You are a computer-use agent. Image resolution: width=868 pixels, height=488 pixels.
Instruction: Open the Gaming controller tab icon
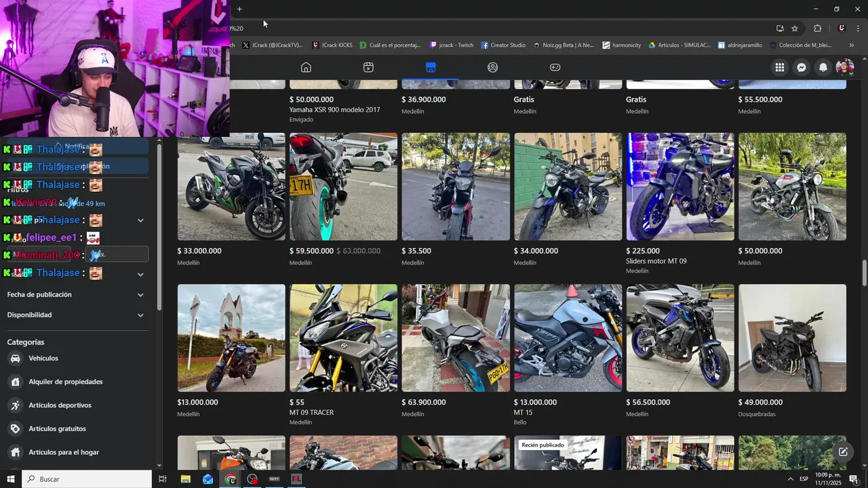click(x=555, y=67)
